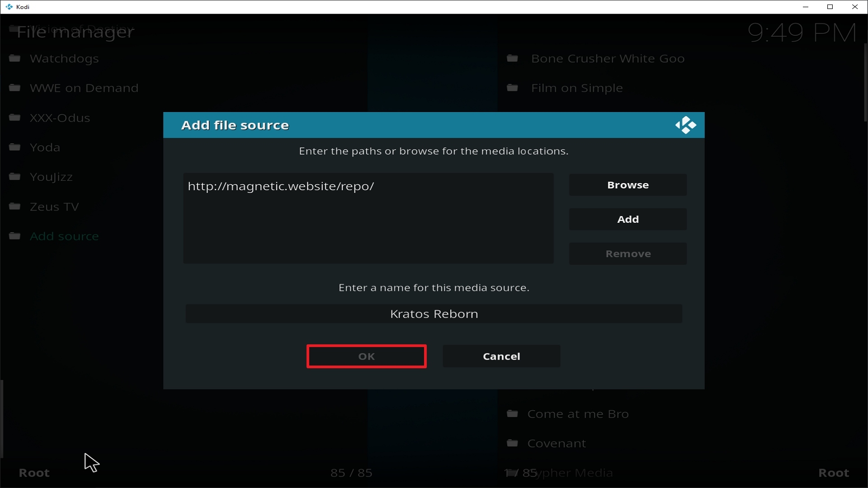Click the left pane Root label
This screenshot has width=868, height=488.
(34, 473)
